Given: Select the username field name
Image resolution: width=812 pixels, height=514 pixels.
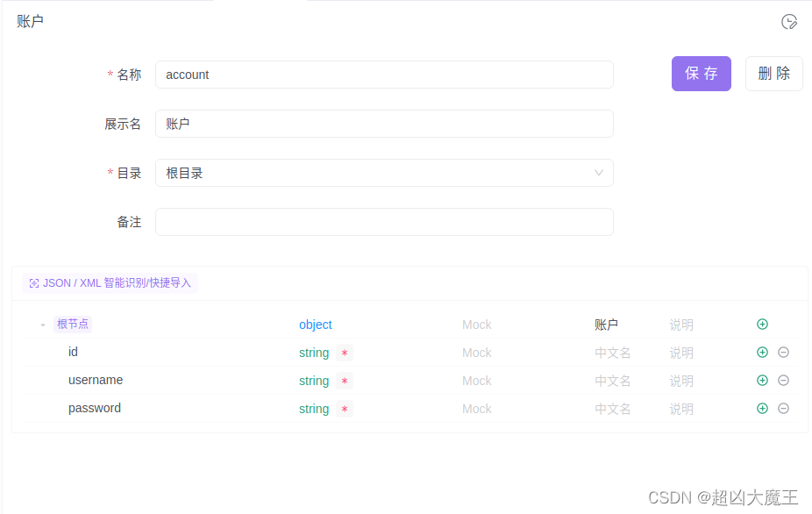Looking at the screenshot, I should 96,380.
